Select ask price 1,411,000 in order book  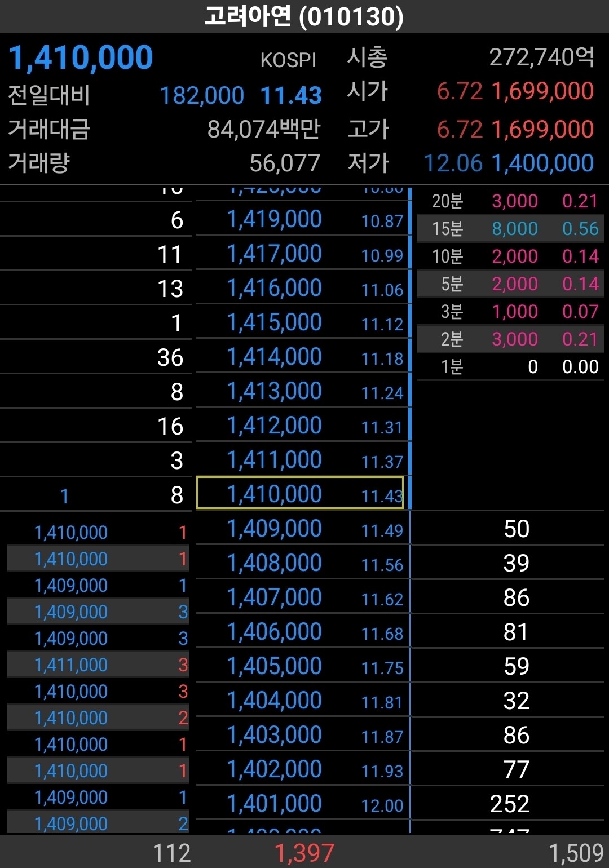[274, 460]
